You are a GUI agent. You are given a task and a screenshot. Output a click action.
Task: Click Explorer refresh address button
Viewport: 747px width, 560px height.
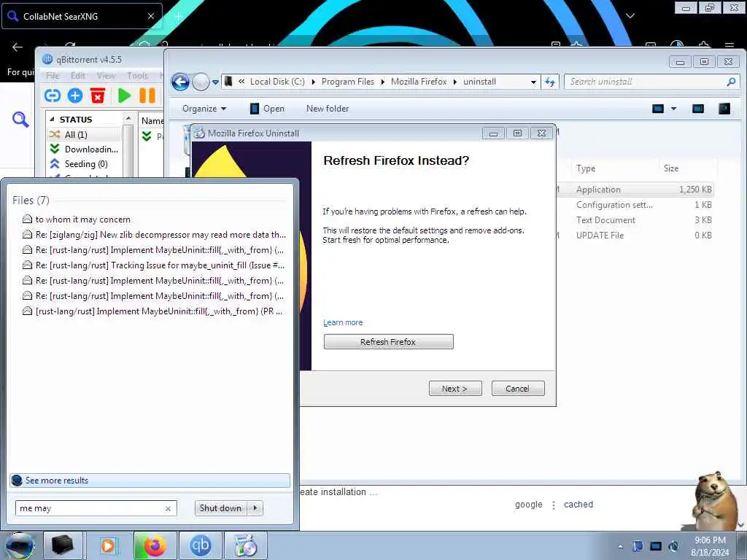tap(550, 82)
